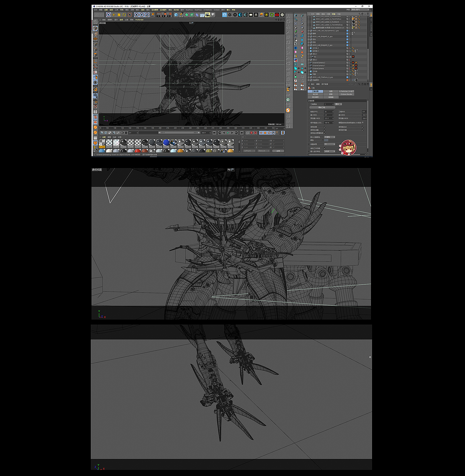Open the Octane menu
Image resolution: width=465 pixels, height=476 pixels.
[217, 10]
